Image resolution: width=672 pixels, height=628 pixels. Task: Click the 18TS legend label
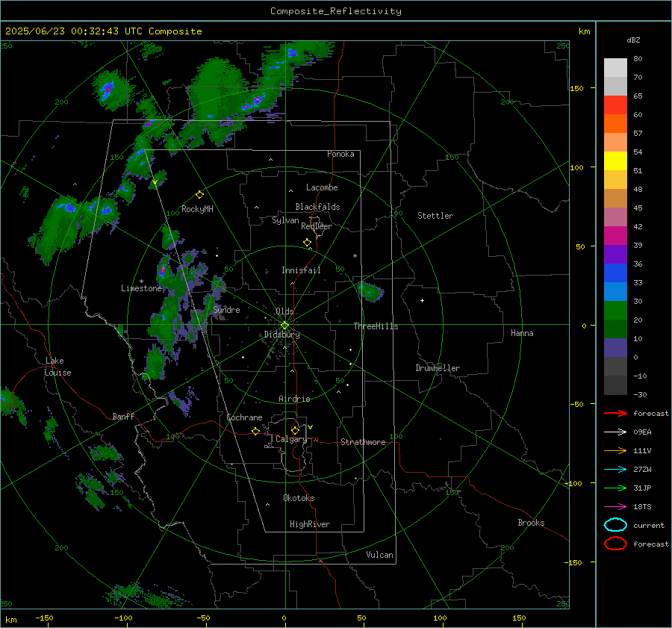click(x=642, y=507)
